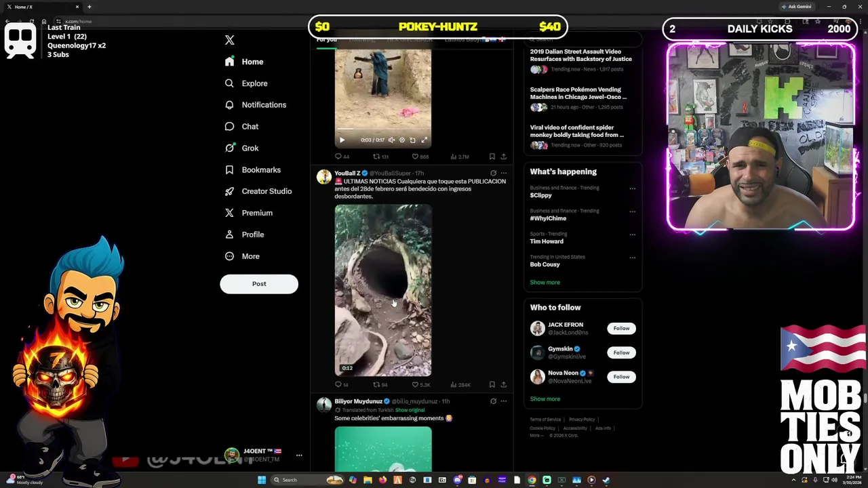The image size is (868, 488).
Task: Toggle picture-in-picture on the top video
Action: tap(413, 140)
